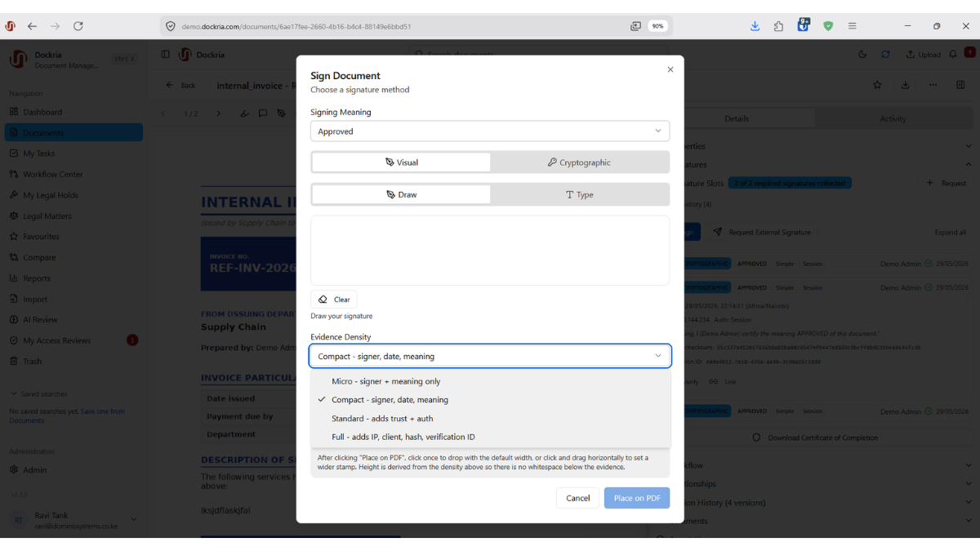The height and width of the screenshot is (551, 980).
Task: Select the Type signature tab
Action: point(579,195)
